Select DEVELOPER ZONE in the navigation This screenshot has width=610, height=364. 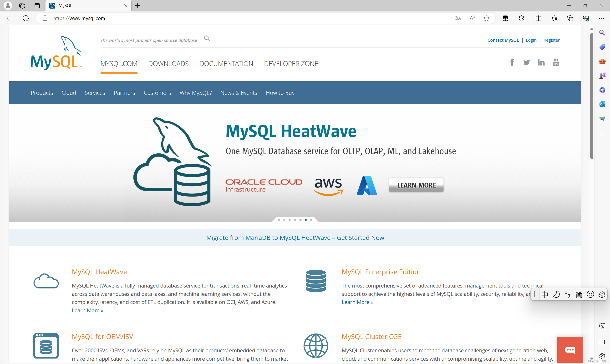click(x=291, y=64)
